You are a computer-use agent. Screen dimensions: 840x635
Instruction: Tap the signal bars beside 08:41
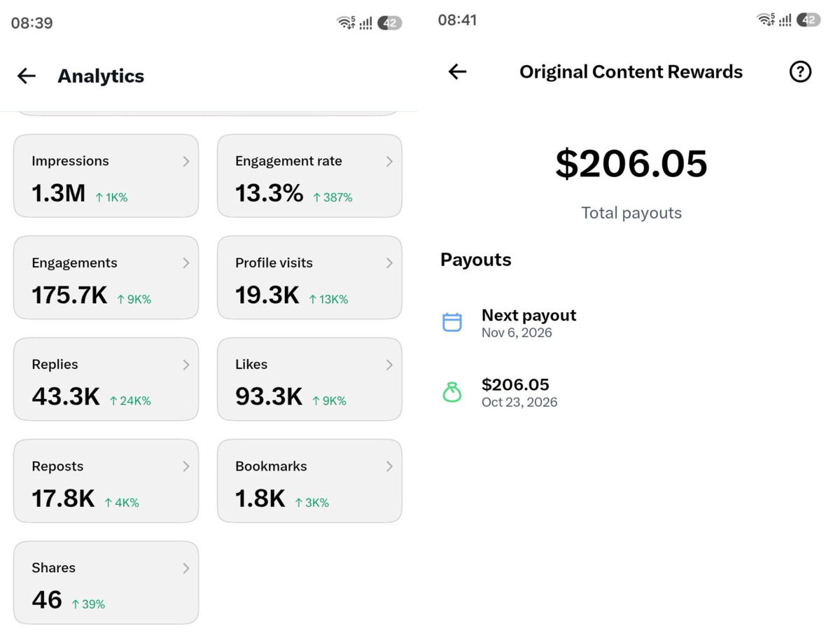tap(785, 20)
